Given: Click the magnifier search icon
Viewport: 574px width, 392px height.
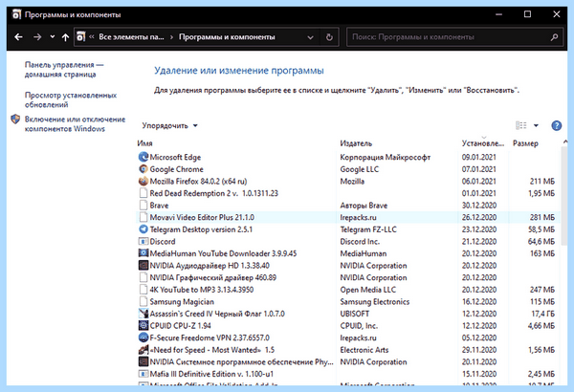Looking at the screenshot, I should tap(554, 37).
